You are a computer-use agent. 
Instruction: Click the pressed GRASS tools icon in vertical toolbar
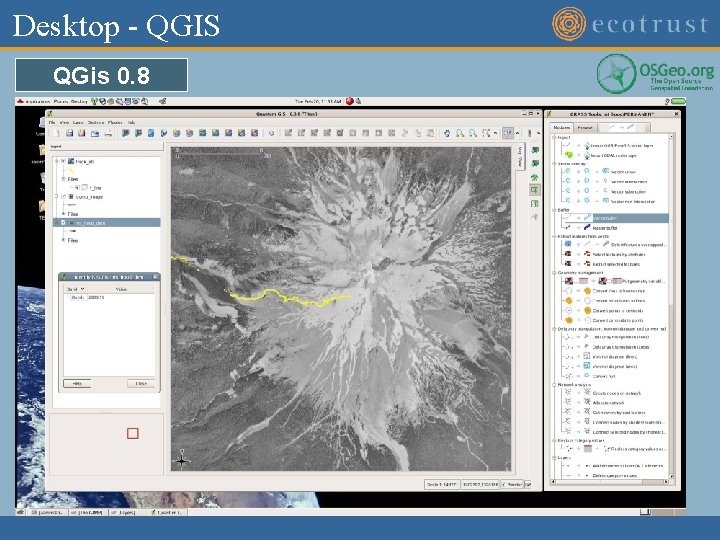[x=534, y=190]
